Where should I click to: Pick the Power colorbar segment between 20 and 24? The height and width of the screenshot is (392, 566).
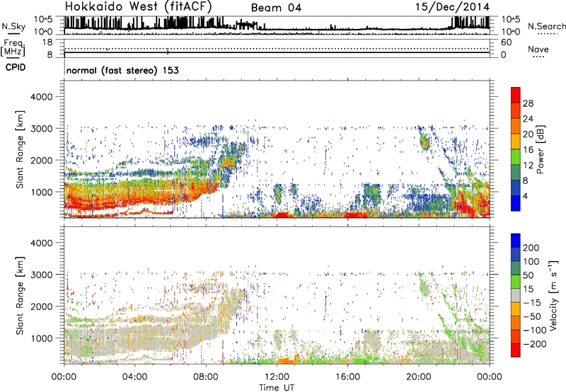point(516,126)
